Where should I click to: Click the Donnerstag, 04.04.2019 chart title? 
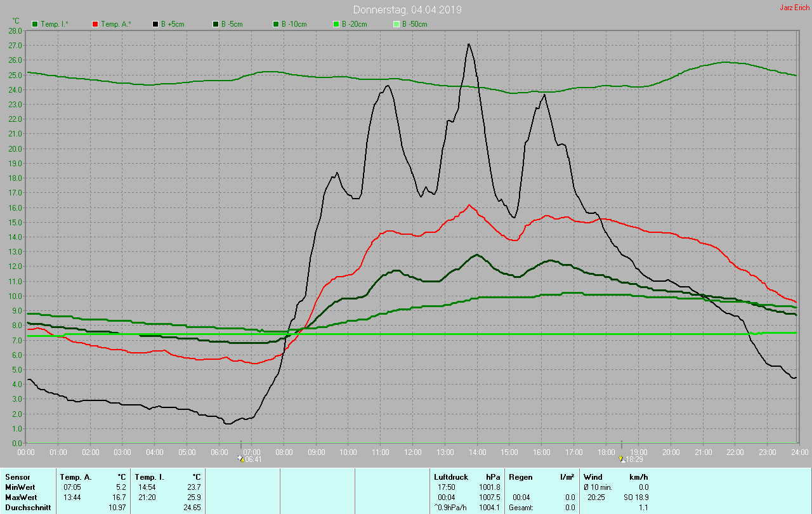coord(408,10)
